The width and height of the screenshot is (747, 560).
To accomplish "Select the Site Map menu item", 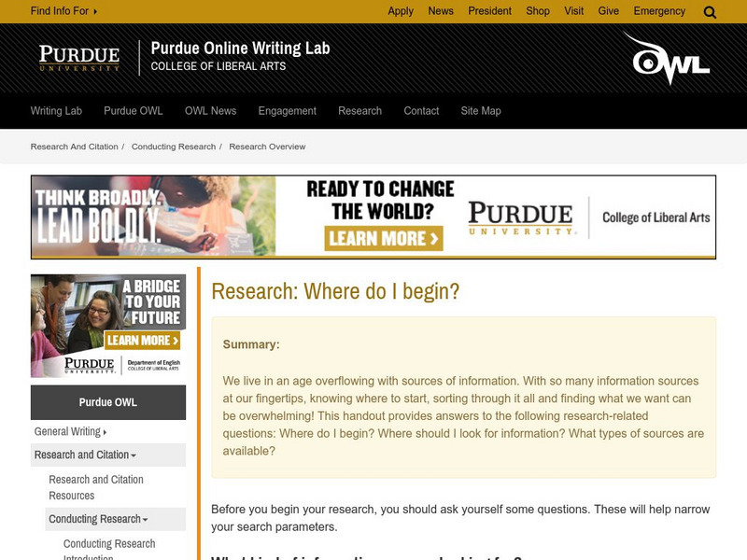I will pyautogui.click(x=480, y=110).
